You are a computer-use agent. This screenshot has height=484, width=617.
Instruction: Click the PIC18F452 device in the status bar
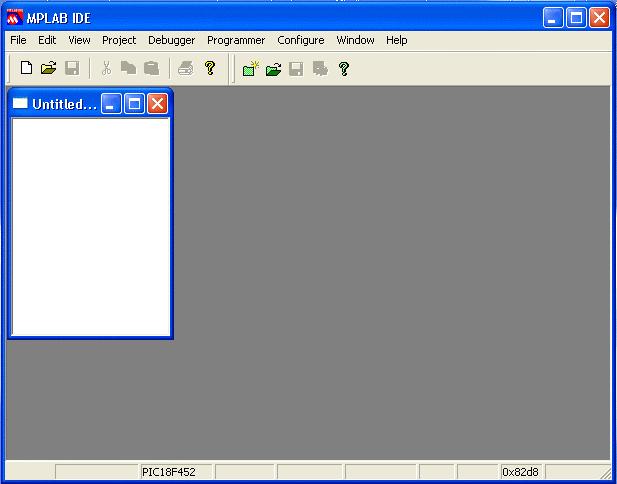pos(168,472)
